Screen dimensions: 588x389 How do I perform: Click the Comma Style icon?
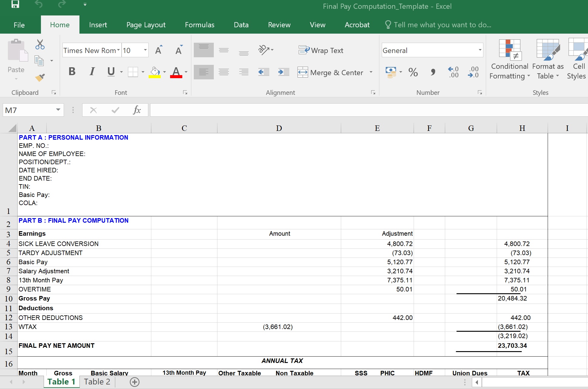point(433,72)
